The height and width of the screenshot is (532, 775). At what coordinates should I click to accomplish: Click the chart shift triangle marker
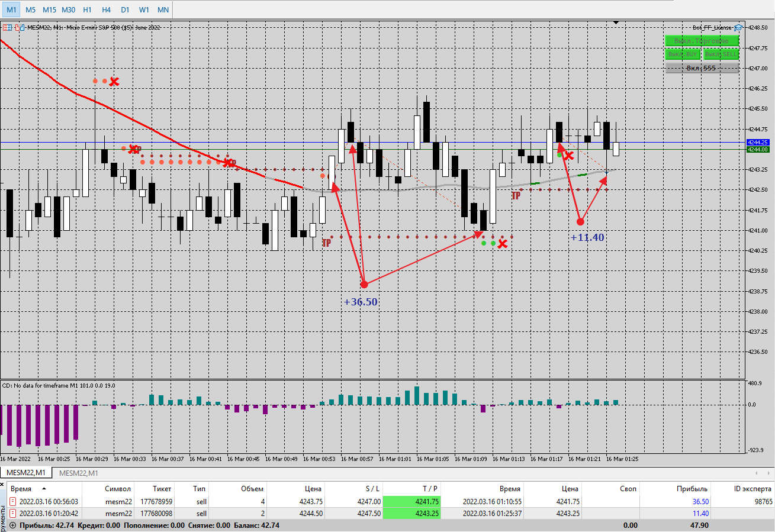click(616, 22)
